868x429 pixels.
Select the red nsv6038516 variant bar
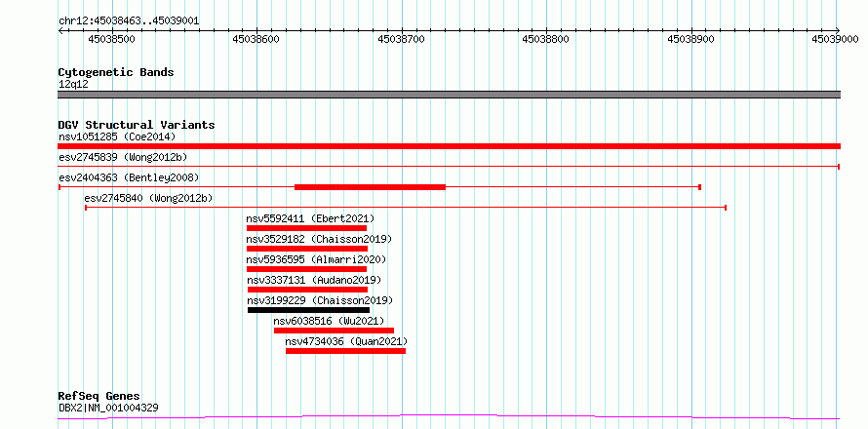click(x=334, y=331)
